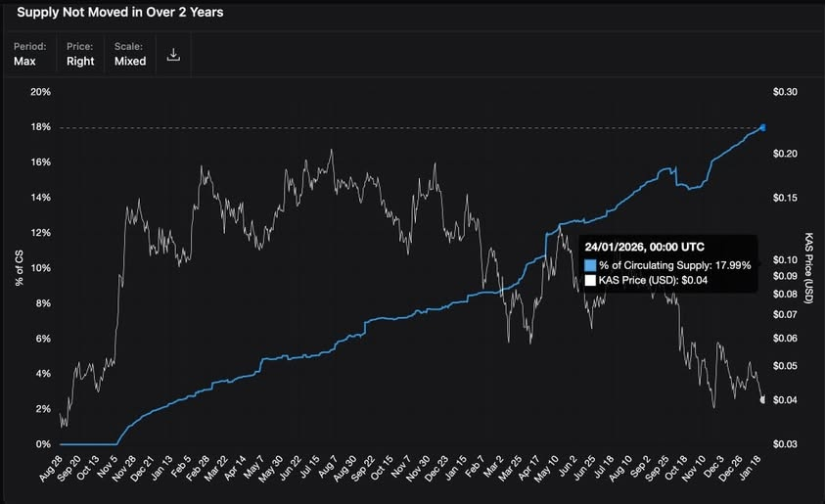
Task: Select the $0.30 label on right axis
Action: point(785,92)
